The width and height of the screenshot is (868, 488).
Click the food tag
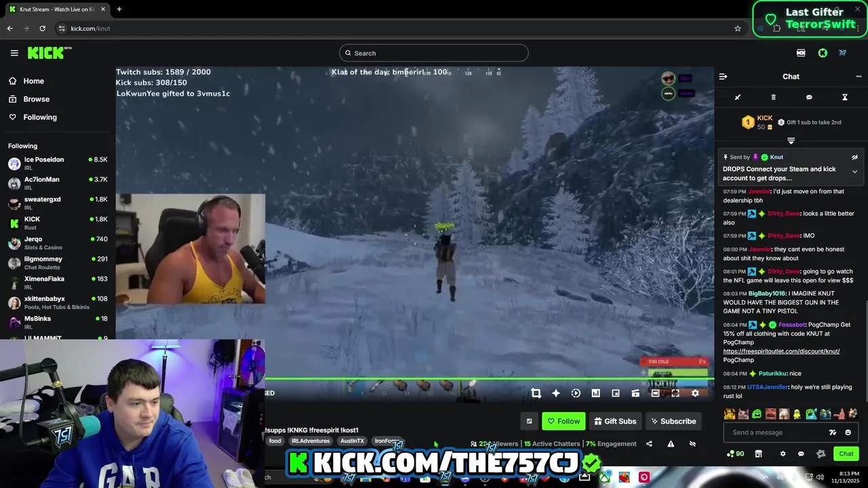pos(275,441)
